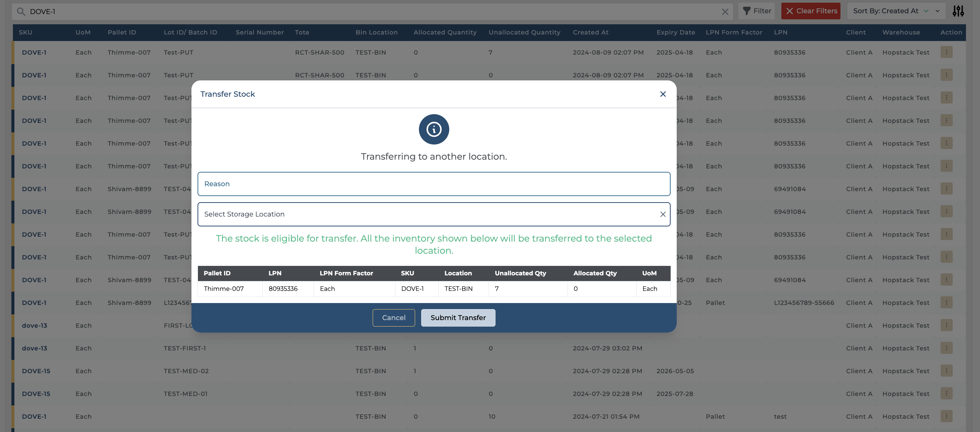
Task: Clear the DOVE-1 search text
Action: click(x=725, y=12)
